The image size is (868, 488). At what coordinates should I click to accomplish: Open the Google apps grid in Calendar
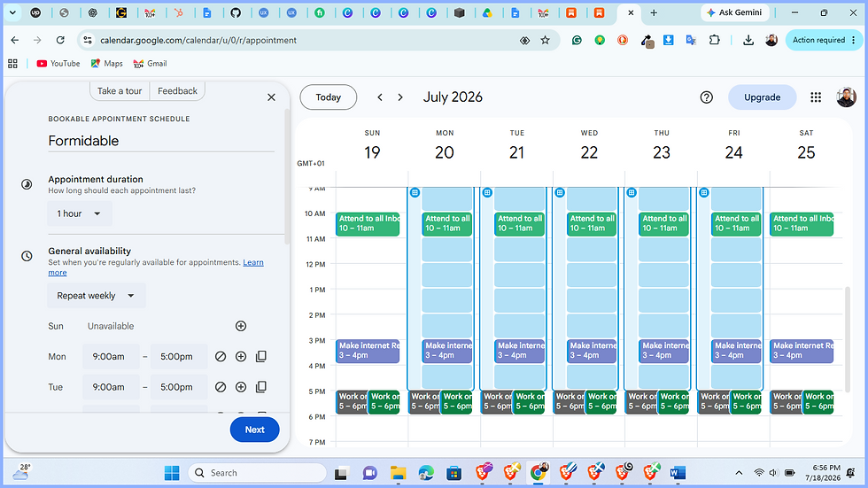(816, 97)
